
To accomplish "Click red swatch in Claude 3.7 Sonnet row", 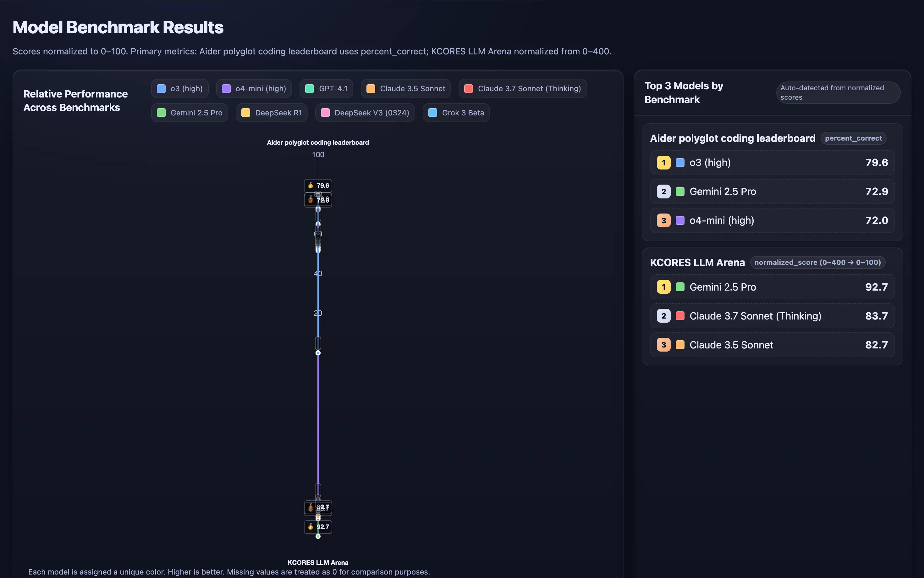I will (x=680, y=316).
